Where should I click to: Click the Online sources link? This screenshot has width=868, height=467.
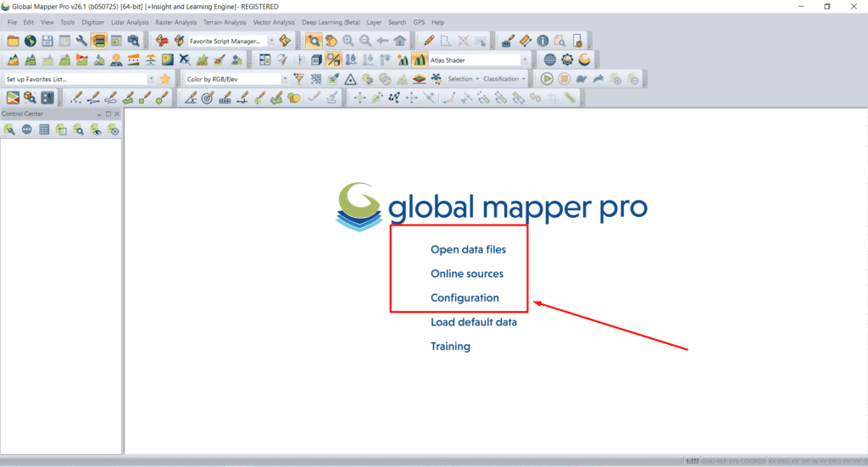click(x=467, y=274)
